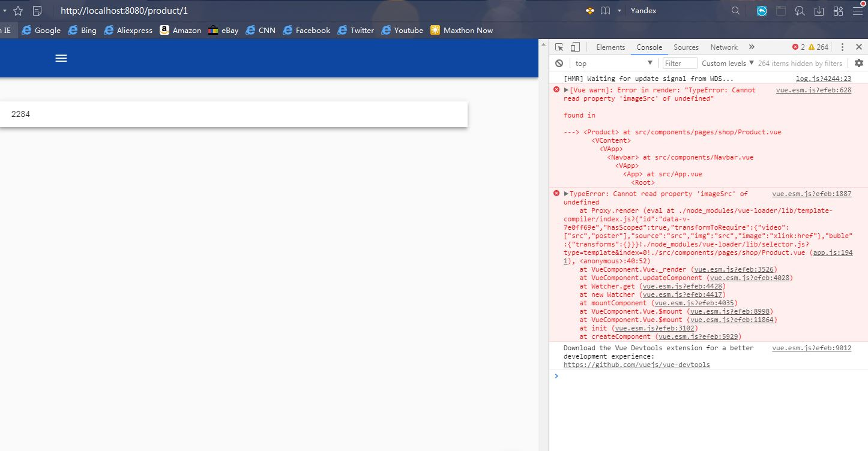Open source link vue.esm.js?efeb:9012
868x451 pixels.
point(812,348)
